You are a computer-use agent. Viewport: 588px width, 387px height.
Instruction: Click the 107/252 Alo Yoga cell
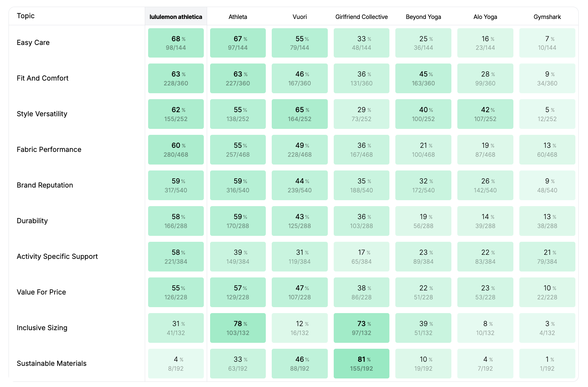pos(485,114)
